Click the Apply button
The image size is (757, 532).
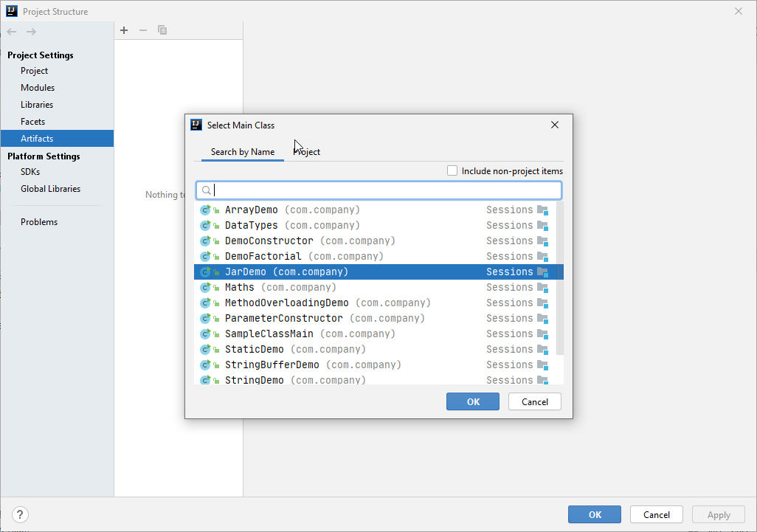[x=718, y=514]
